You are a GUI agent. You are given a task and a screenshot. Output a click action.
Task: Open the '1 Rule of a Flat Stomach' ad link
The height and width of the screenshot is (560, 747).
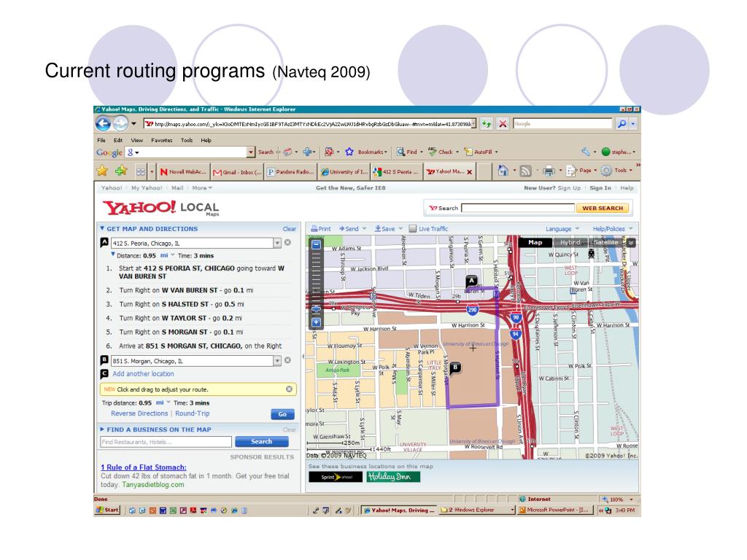(144, 467)
